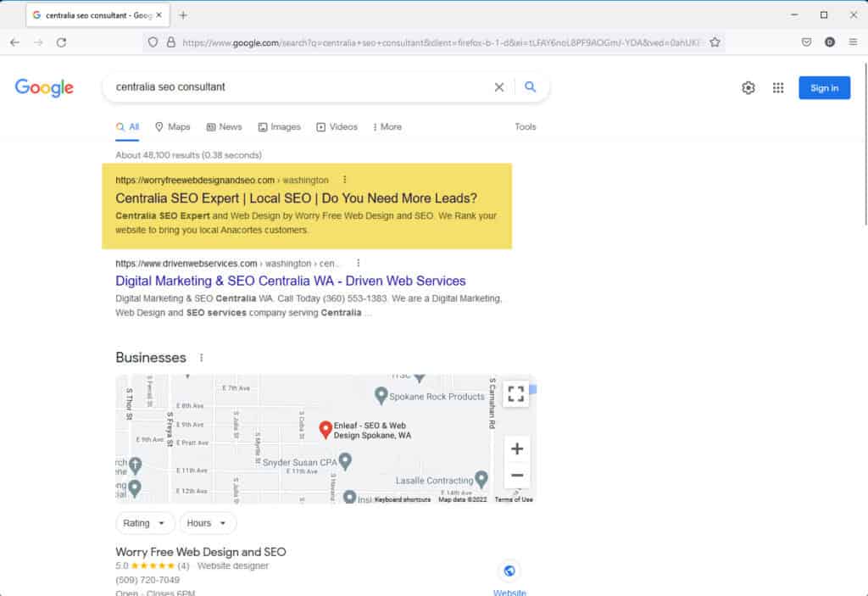The width and height of the screenshot is (868, 596).
Task: Switch to the News tab
Action: coord(224,127)
